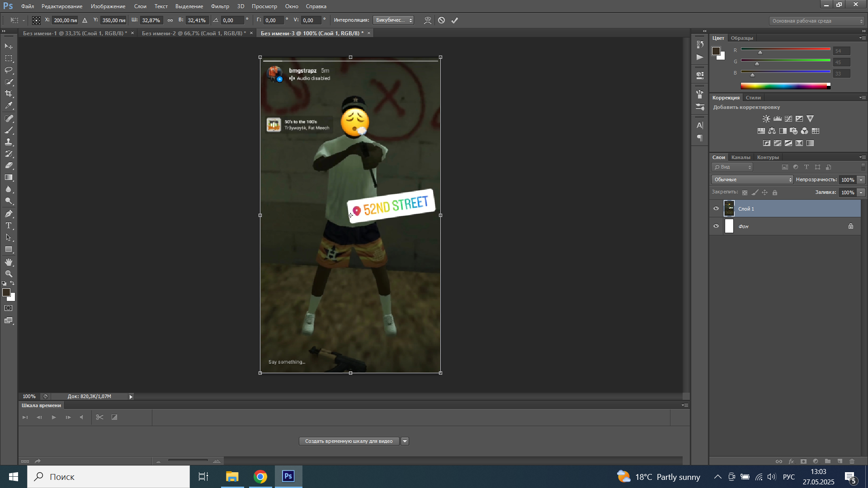This screenshot has width=868, height=488.
Task: Toggle warp mode icon in options bar
Action: click(x=428, y=20)
